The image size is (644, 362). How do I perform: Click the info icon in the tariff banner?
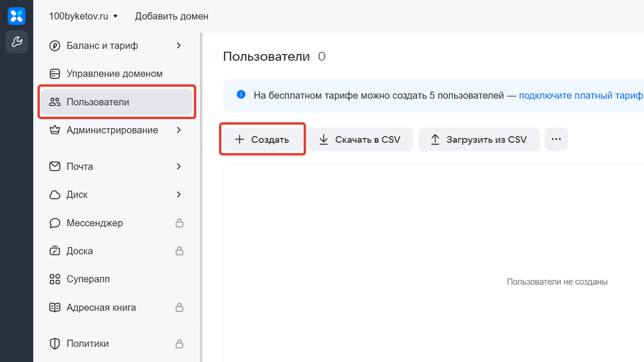click(241, 94)
